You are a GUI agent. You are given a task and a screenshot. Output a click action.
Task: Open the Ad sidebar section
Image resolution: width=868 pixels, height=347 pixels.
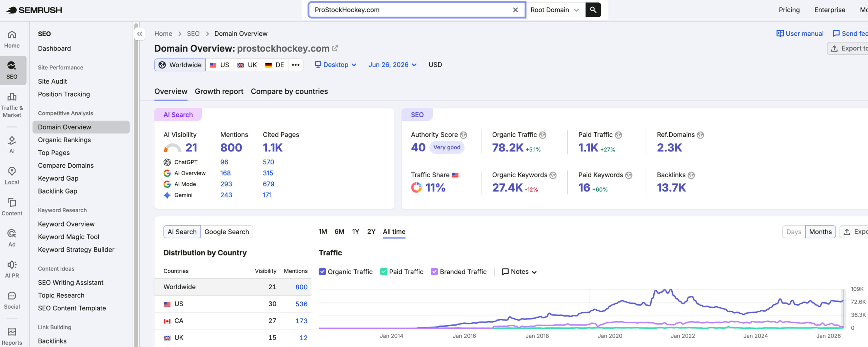click(x=12, y=238)
